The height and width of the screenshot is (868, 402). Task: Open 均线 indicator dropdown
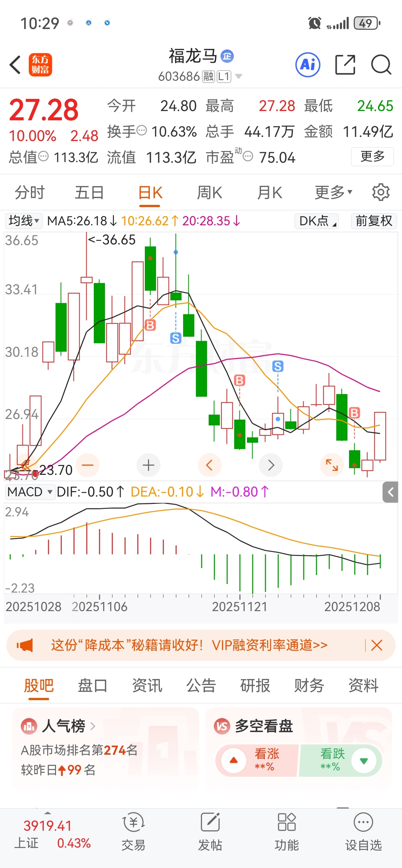[24, 221]
